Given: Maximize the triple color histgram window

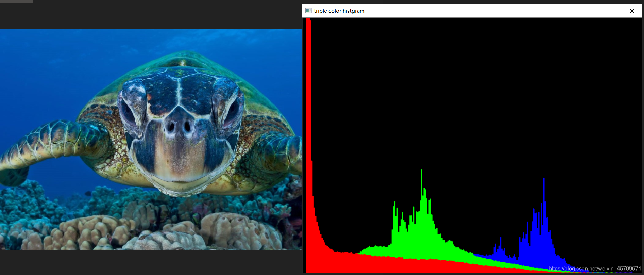Looking at the screenshot, I should coord(612,11).
